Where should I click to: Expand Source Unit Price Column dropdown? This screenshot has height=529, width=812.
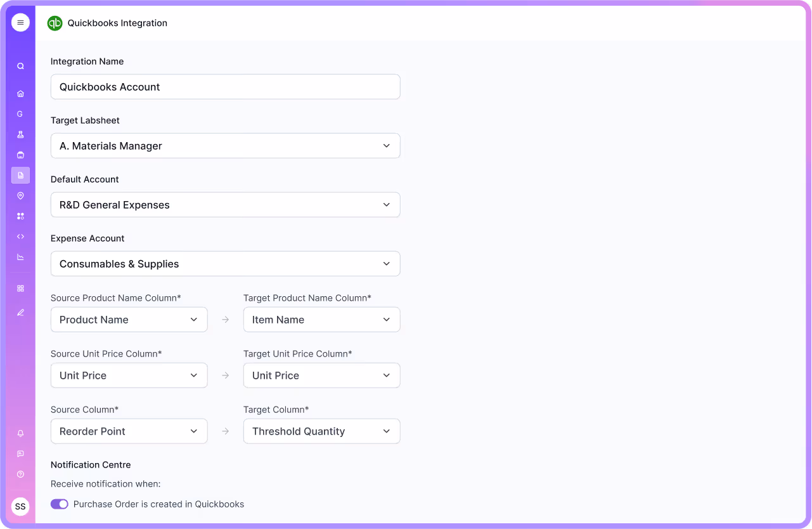tap(129, 376)
